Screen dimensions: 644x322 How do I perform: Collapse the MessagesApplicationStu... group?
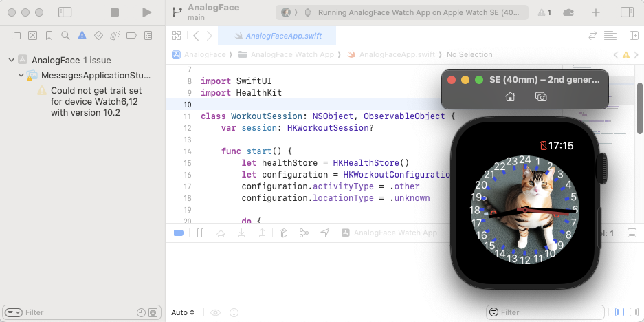coord(21,75)
